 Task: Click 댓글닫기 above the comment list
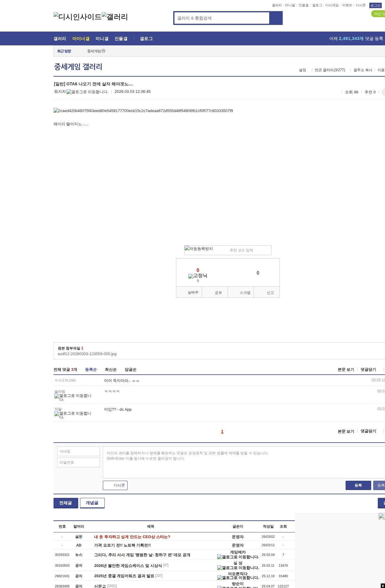(x=368, y=370)
